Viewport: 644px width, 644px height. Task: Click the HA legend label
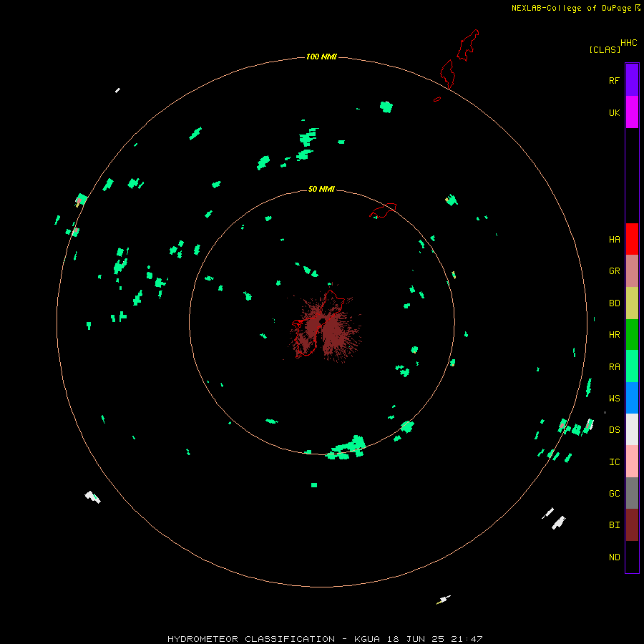pyautogui.click(x=614, y=239)
